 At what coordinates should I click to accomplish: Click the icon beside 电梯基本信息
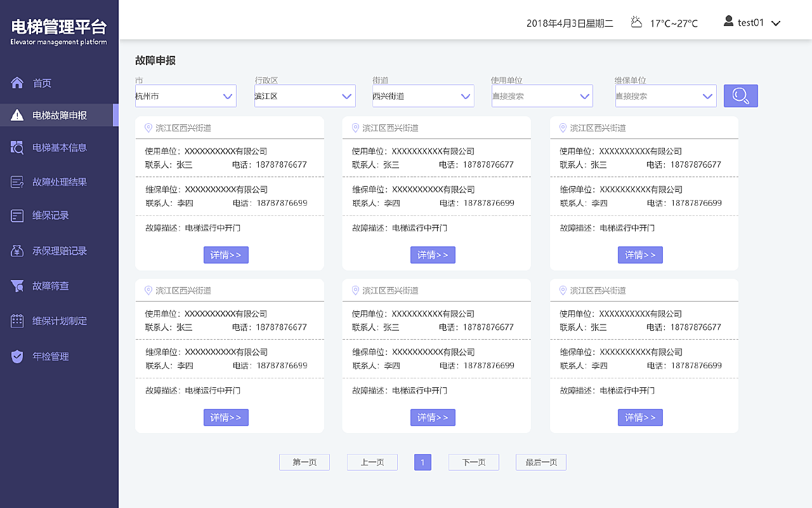17,147
